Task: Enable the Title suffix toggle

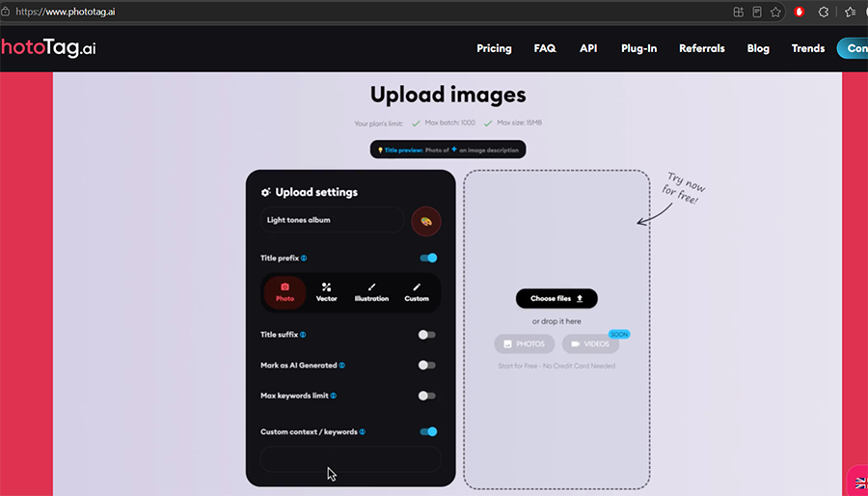Action: (x=427, y=334)
